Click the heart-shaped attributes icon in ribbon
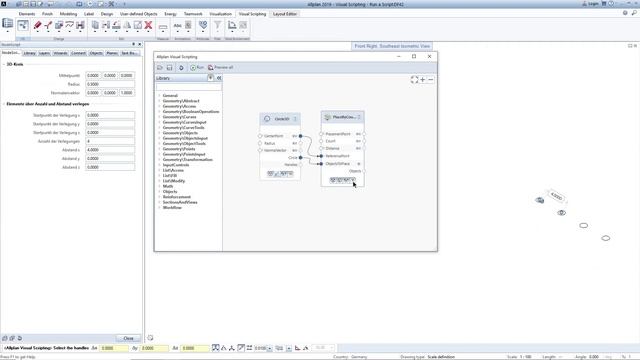This screenshot has height=360, width=640. point(203,25)
